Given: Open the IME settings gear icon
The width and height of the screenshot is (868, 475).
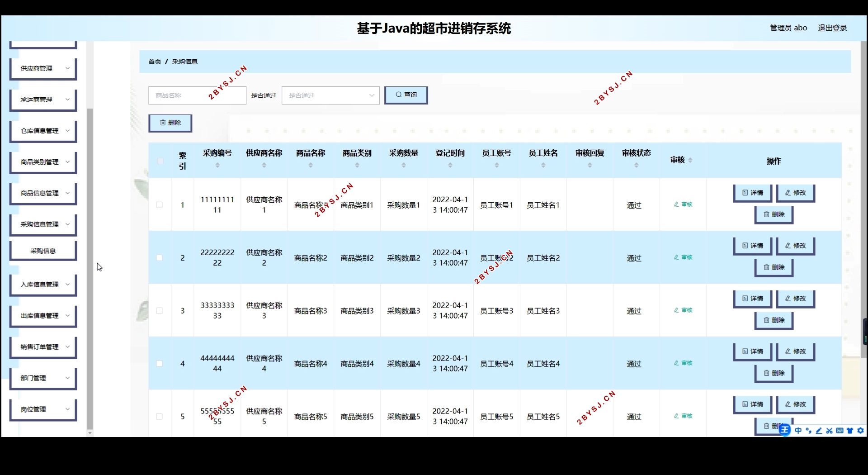Looking at the screenshot, I should [x=860, y=431].
